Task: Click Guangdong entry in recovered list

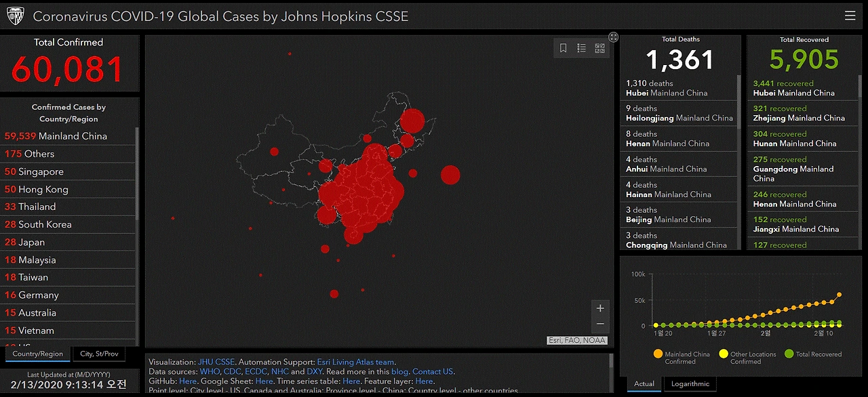Action: [x=804, y=169]
